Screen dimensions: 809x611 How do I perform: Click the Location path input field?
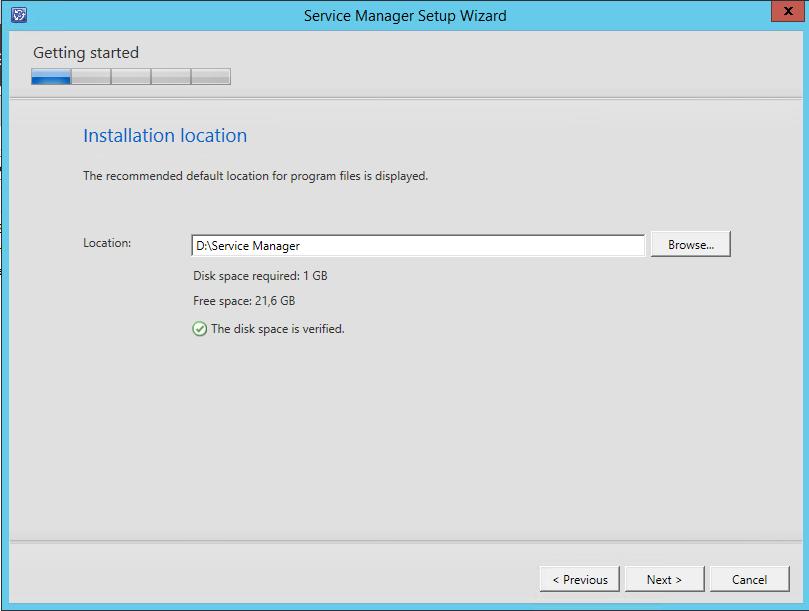[418, 245]
